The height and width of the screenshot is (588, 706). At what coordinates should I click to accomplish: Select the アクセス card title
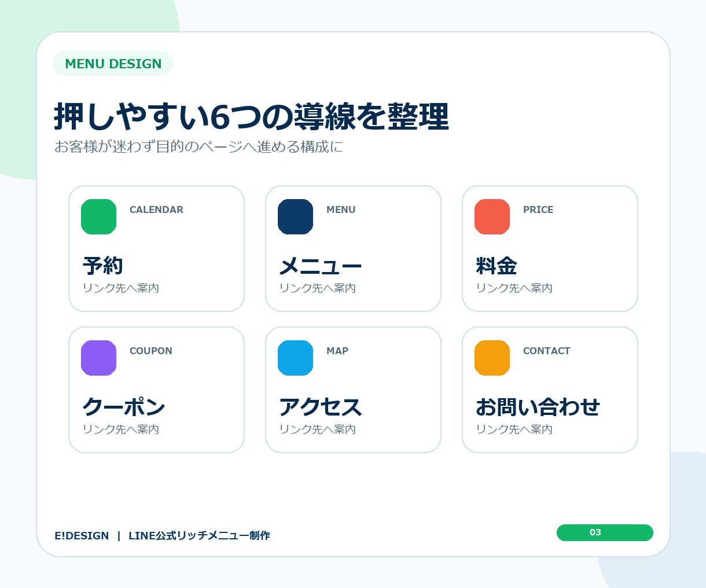pyautogui.click(x=321, y=407)
